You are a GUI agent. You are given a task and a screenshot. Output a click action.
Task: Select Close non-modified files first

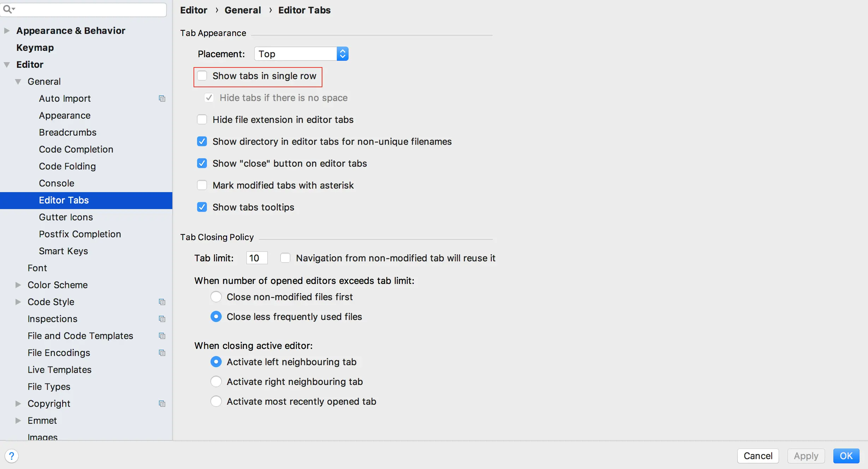point(216,297)
